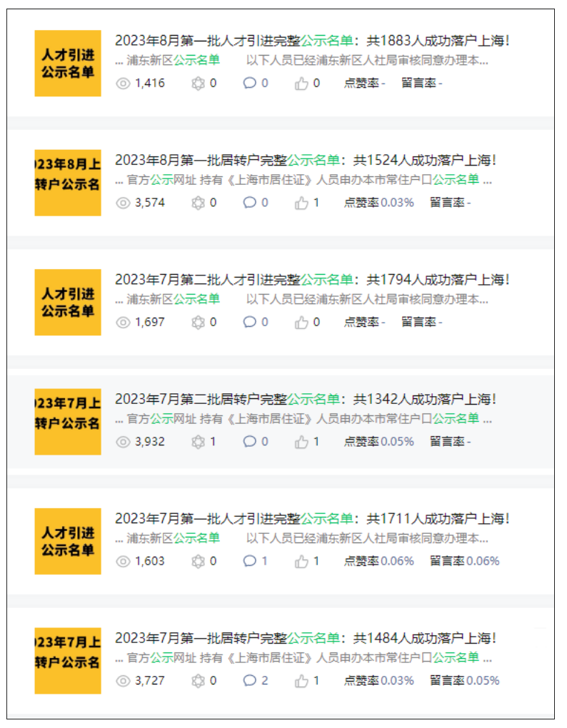Screen dimensions: 567x728
Task: Click the view eye icon beside 1,697
Action: [123, 322]
